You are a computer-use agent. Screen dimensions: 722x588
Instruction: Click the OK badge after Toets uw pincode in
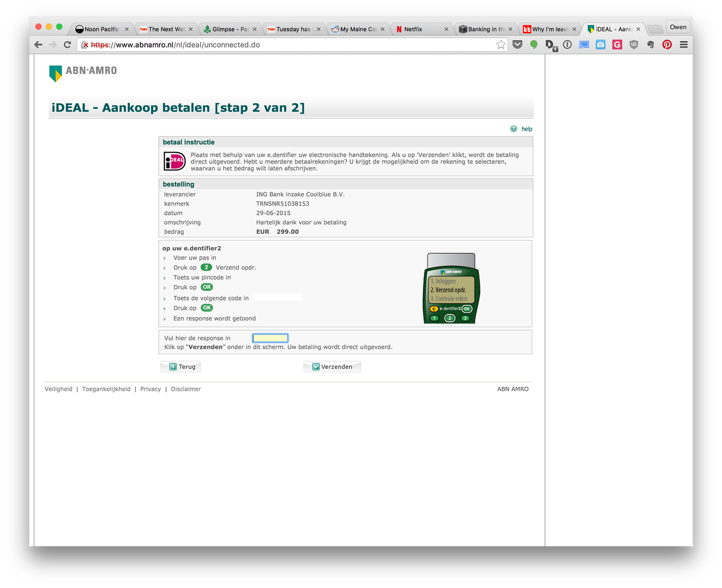[x=207, y=287]
